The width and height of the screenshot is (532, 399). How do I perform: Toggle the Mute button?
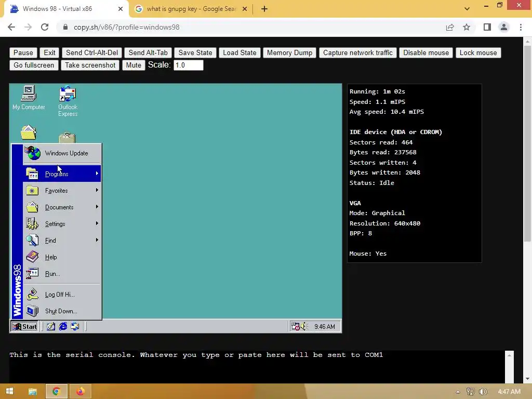(134, 65)
